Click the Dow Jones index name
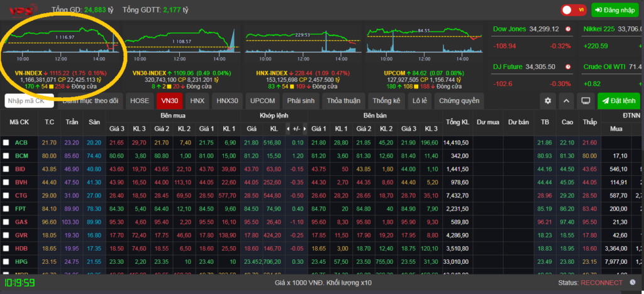The height and width of the screenshot is (294, 644). tap(509, 29)
